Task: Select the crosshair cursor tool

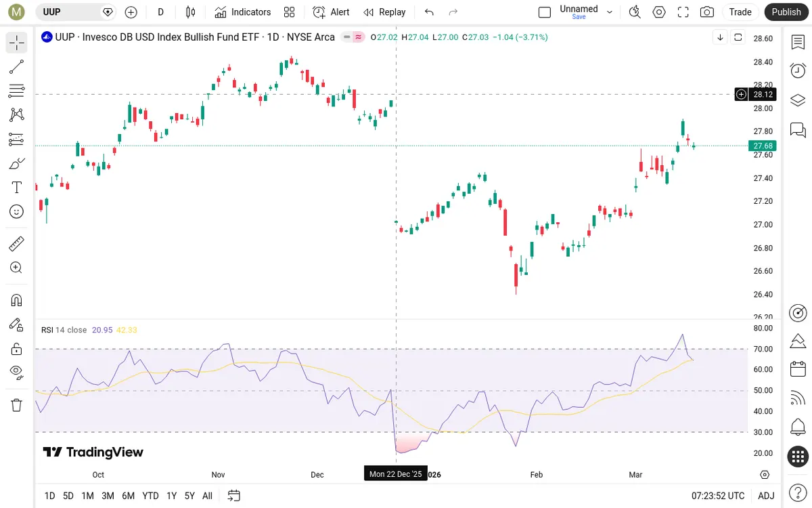Action: [17, 43]
